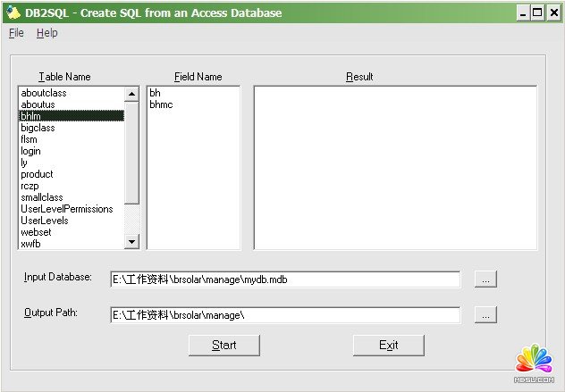Select the bh field in Field Name list
565x392 pixels.
[x=156, y=93]
